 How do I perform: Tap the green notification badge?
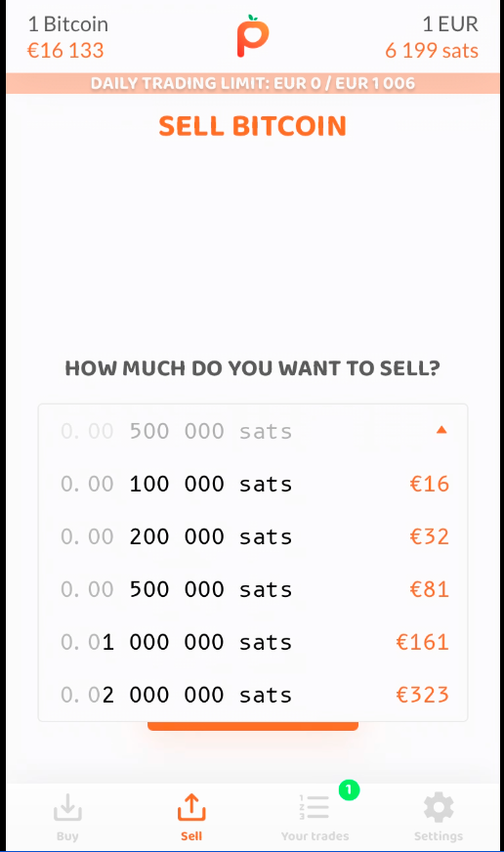click(x=350, y=789)
